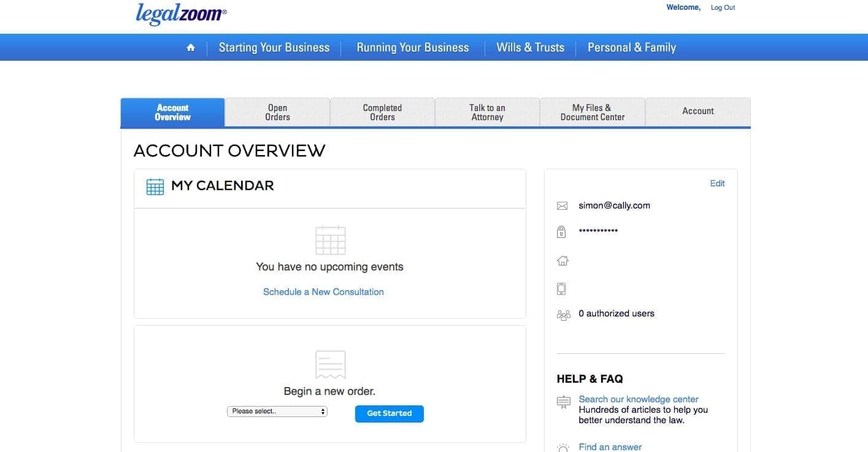Click the 0 authorized users text
The width and height of the screenshot is (868, 452).
point(616,313)
